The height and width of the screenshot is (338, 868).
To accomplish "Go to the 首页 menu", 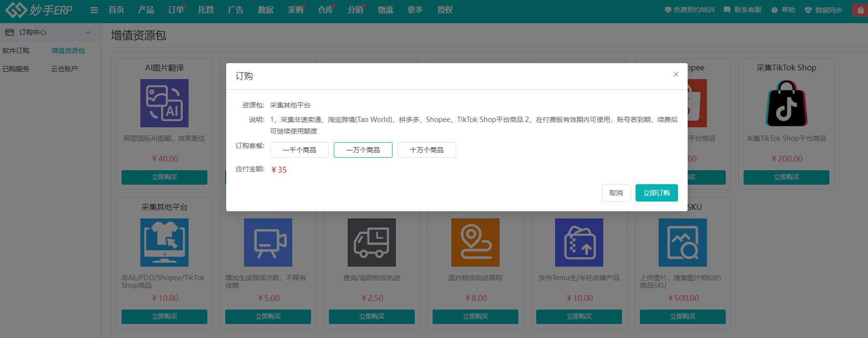I will click(x=116, y=10).
